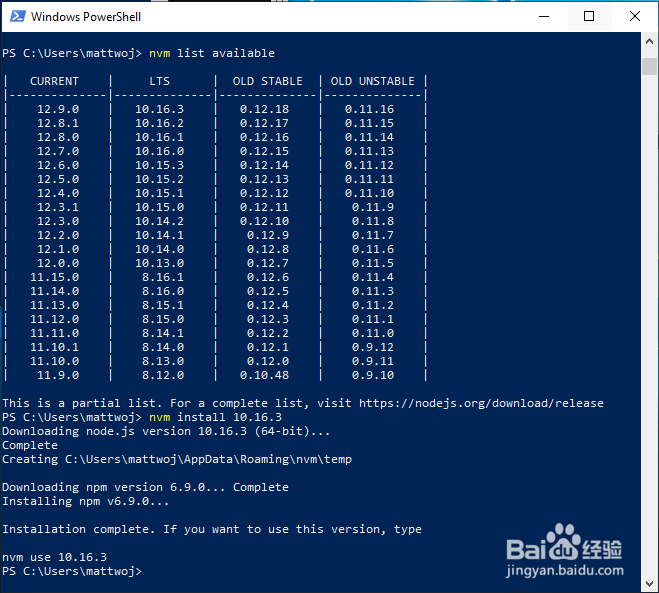Click version 8.16.1 in the table
Image resolution: width=659 pixels, height=593 pixels.
[x=163, y=277]
